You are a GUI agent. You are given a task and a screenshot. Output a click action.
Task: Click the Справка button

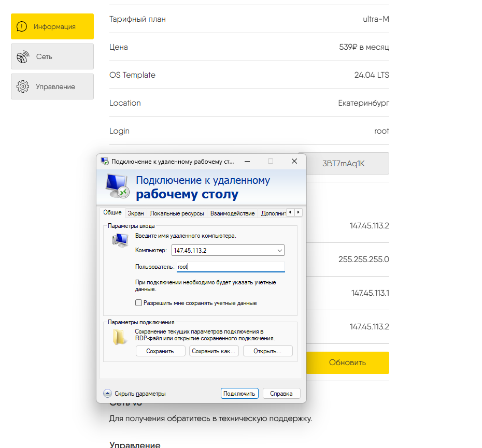pyautogui.click(x=281, y=394)
